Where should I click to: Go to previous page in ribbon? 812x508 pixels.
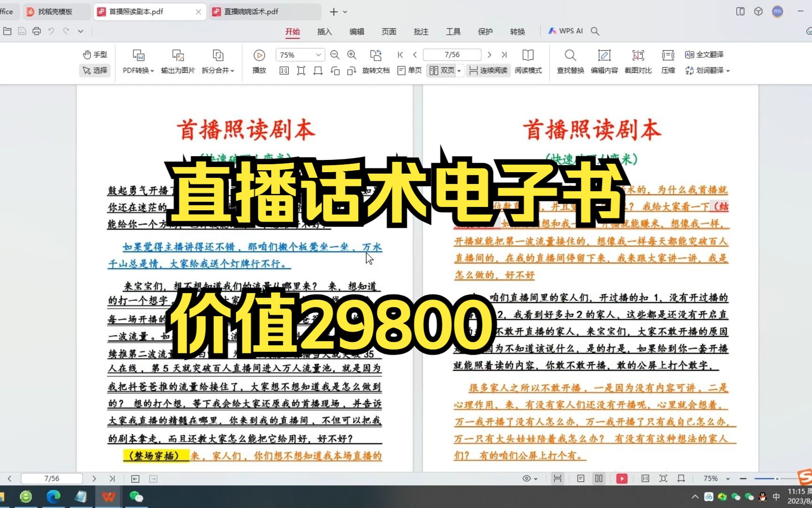pyautogui.click(x=414, y=55)
